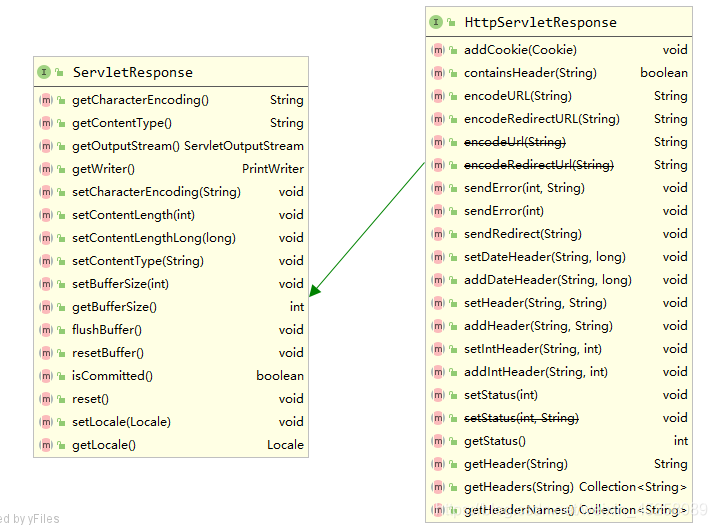The height and width of the screenshot is (528, 717).
Task: Select deprecated setStatus(int, String) method
Action: point(521,418)
